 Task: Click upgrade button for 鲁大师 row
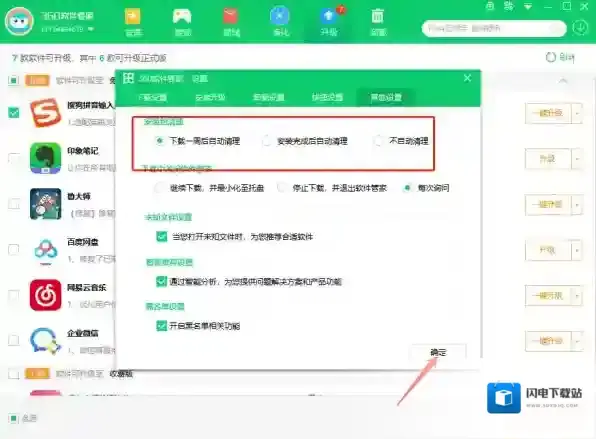click(548, 204)
